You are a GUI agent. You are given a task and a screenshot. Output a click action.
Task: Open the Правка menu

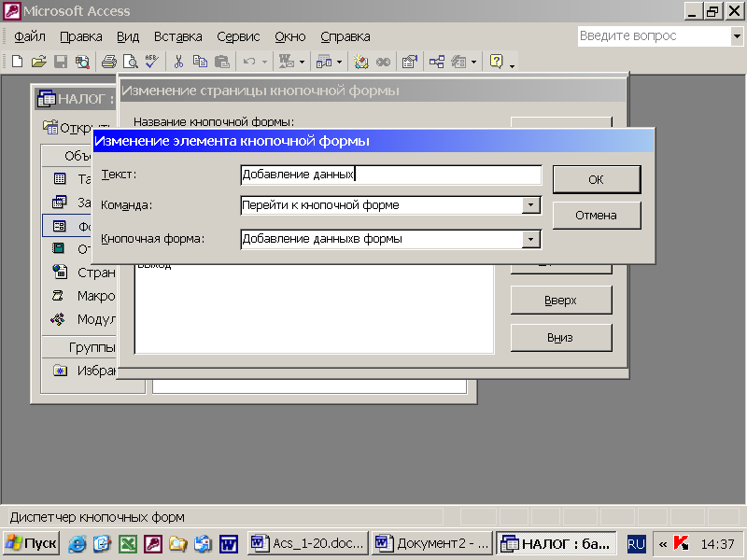[81, 36]
